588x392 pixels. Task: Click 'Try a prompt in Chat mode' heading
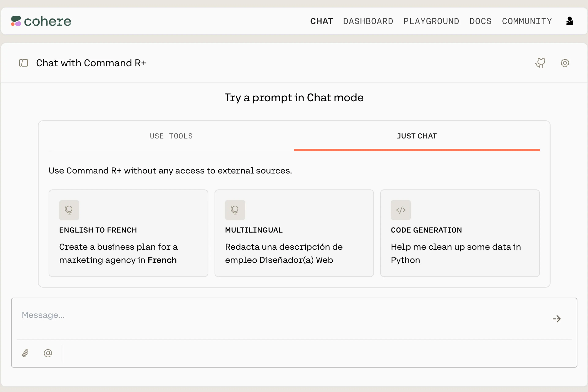(294, 98)
